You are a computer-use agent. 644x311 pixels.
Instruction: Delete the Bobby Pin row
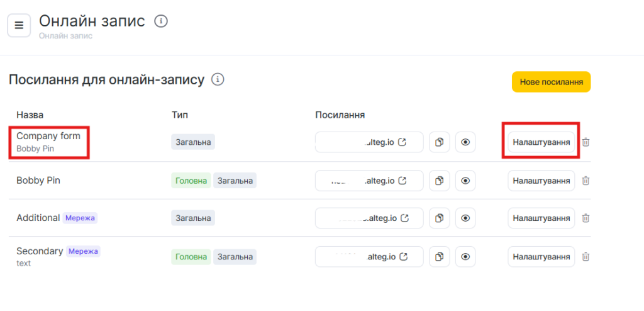click(586, 181)
